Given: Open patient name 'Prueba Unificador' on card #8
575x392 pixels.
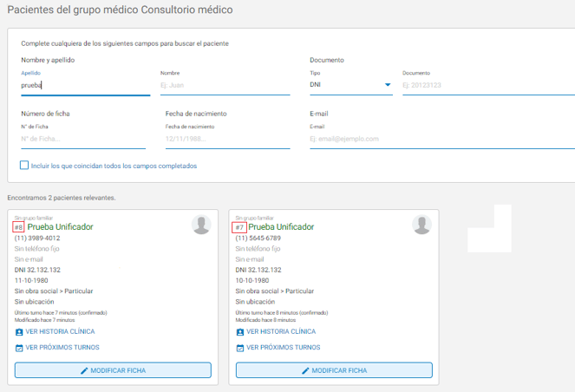Looking at the screenshot, I should tap(60, 227).
